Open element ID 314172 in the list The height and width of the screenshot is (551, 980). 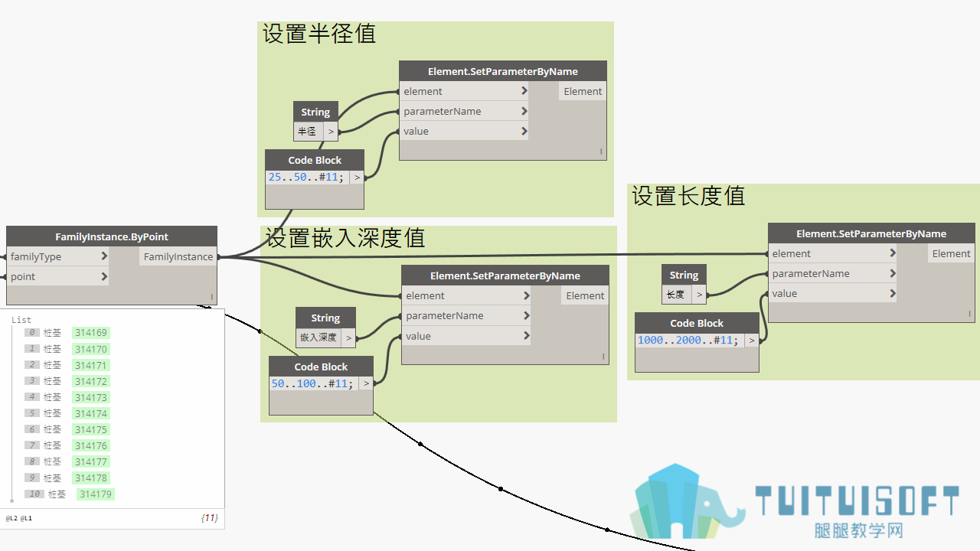91,381
